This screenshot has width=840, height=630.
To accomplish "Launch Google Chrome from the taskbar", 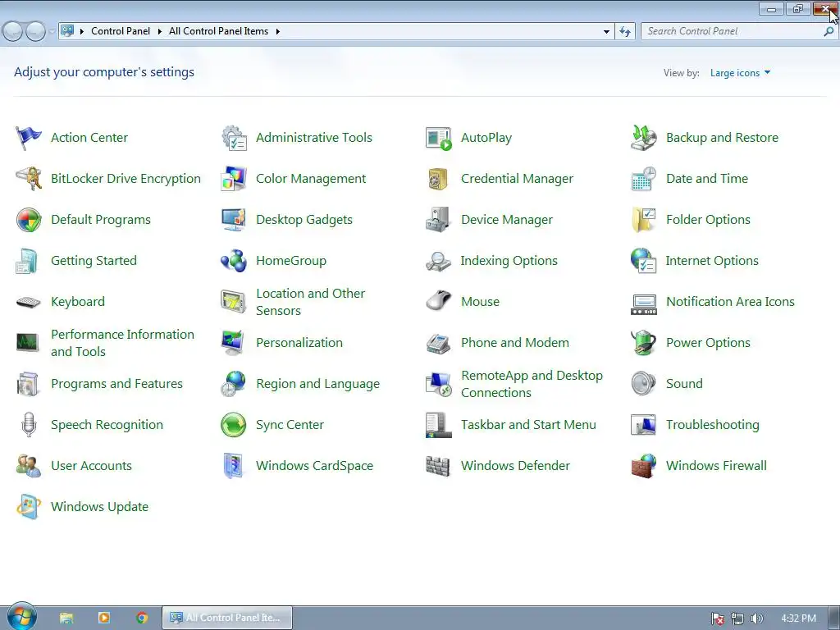I will (142, 619).
